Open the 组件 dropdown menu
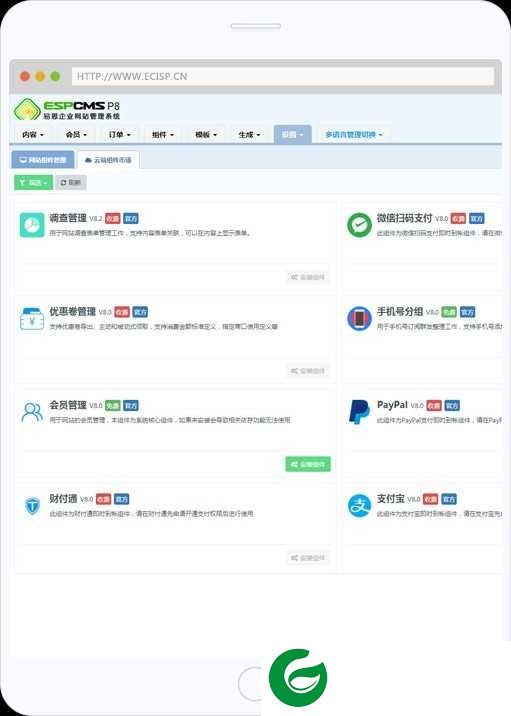 click(163, 135)
